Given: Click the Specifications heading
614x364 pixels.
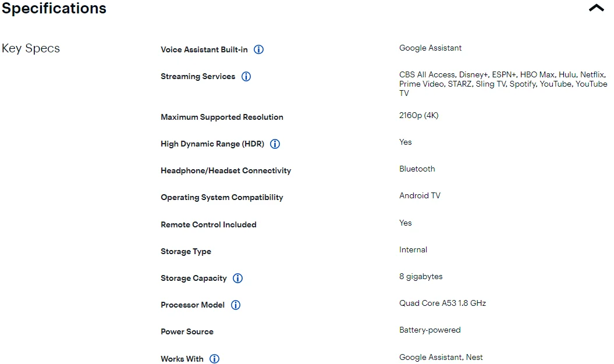Looking at the screenshot, I should click(54, 8).
